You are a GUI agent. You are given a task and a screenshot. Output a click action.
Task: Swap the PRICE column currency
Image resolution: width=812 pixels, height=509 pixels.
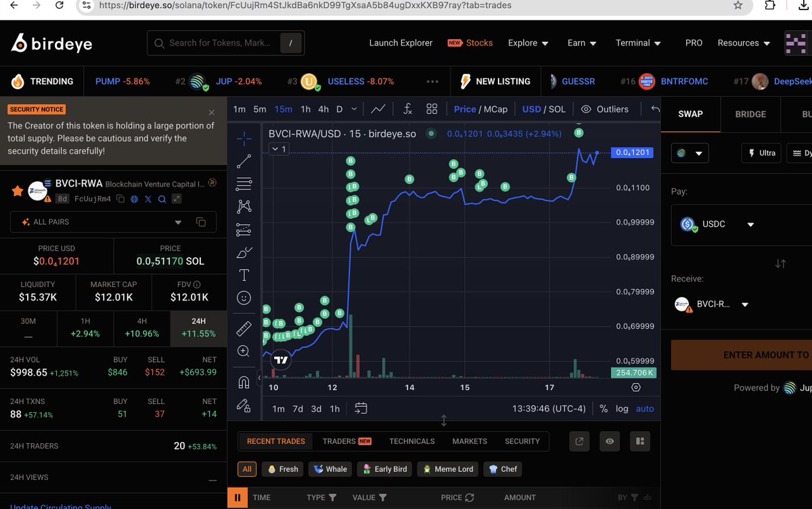click(x=470, y=497)
